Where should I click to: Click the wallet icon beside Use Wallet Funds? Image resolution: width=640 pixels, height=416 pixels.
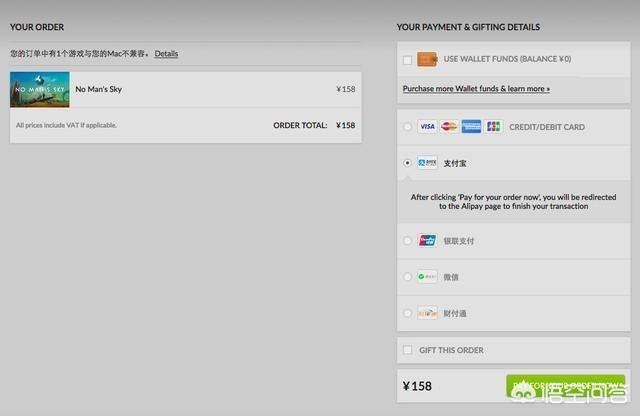pyautogui.click(x=427, y=60)
